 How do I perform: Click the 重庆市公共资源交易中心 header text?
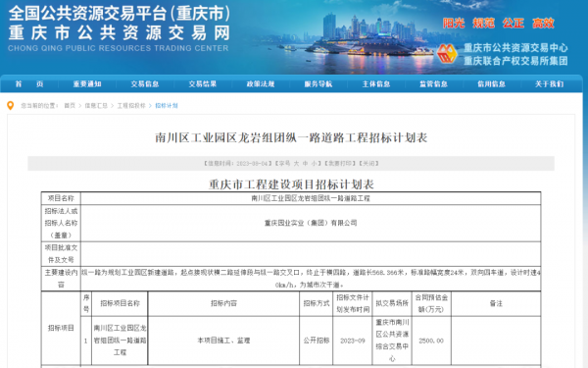pos(515,48)
